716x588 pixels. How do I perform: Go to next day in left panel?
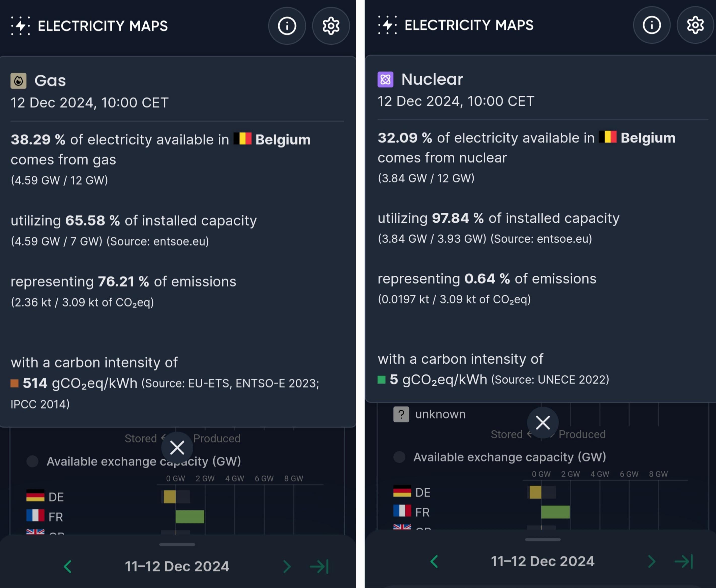coord(287,566)
